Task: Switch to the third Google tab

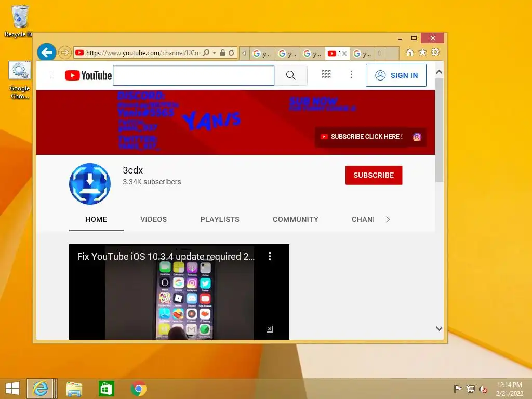Action: point(312,54)
